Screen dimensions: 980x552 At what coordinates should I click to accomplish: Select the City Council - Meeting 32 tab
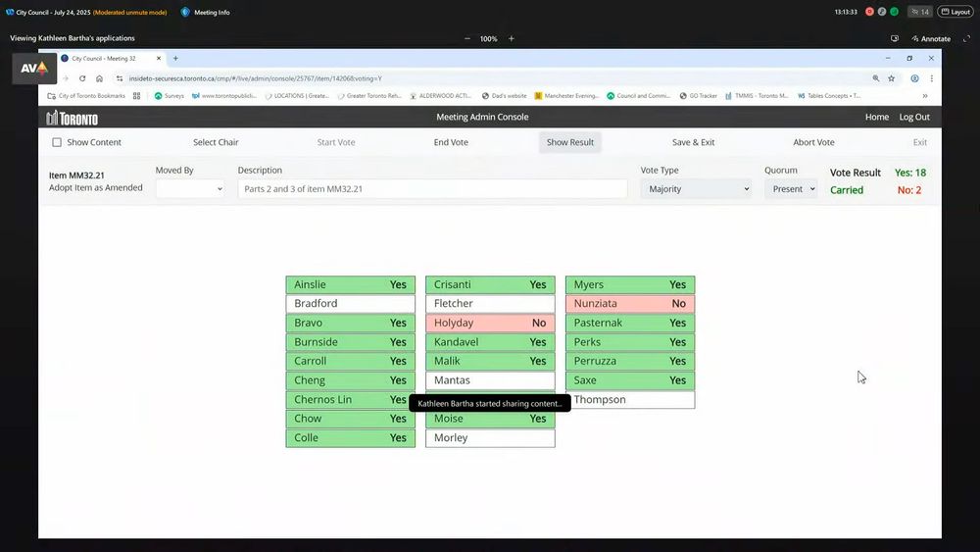coord(106,58)
